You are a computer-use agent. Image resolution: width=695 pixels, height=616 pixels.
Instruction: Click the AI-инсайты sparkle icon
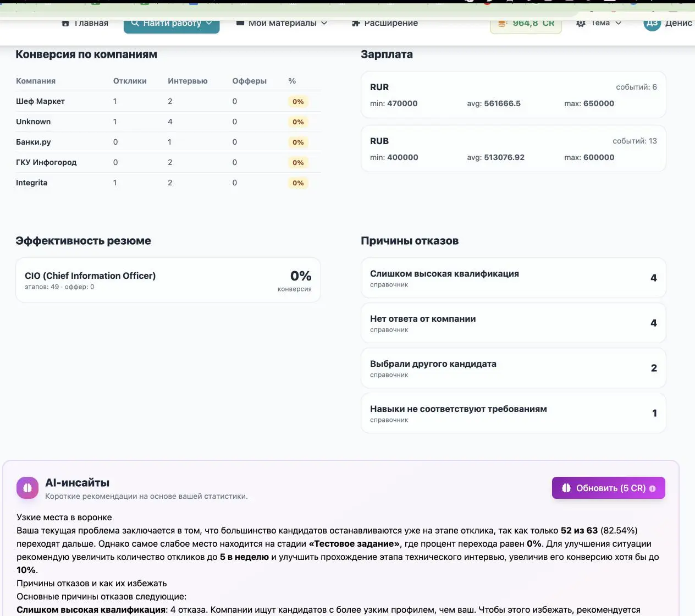pyautogui.click(x=27, y=488)
